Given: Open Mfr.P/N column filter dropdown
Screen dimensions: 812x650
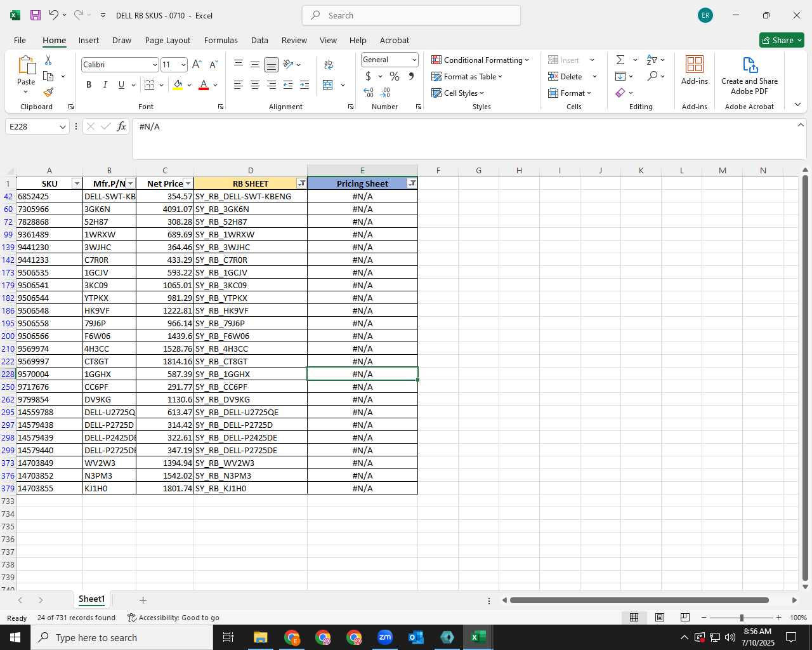Looking at the screenshot, I should point(130,183).
